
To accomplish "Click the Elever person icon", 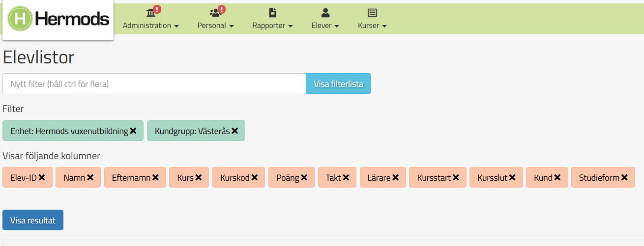I will click(325, 13).
